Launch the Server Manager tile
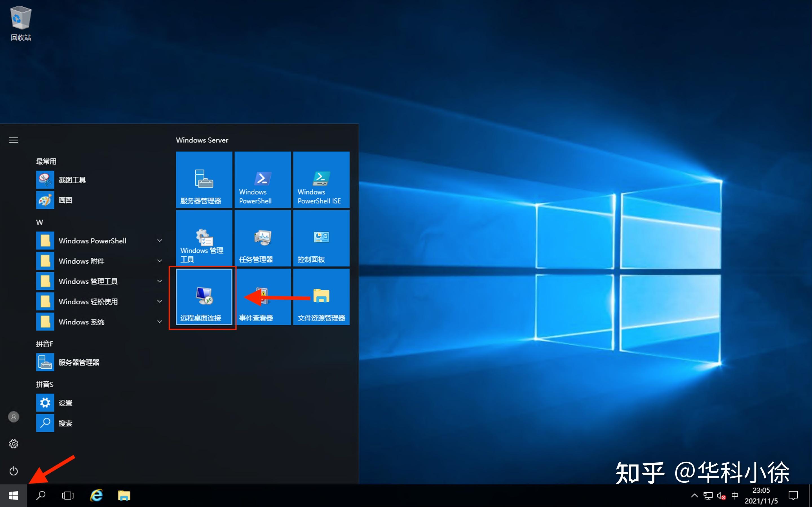 pos(204,180)
